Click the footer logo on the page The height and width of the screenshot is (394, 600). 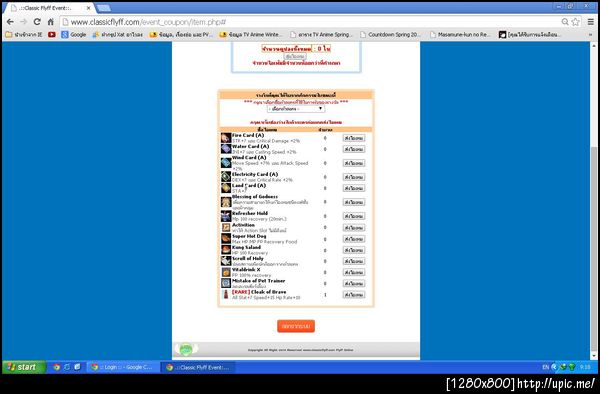186,349
